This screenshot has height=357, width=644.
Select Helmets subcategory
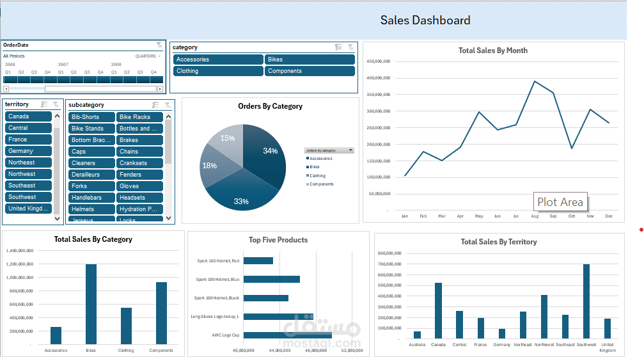coord(91,209)
